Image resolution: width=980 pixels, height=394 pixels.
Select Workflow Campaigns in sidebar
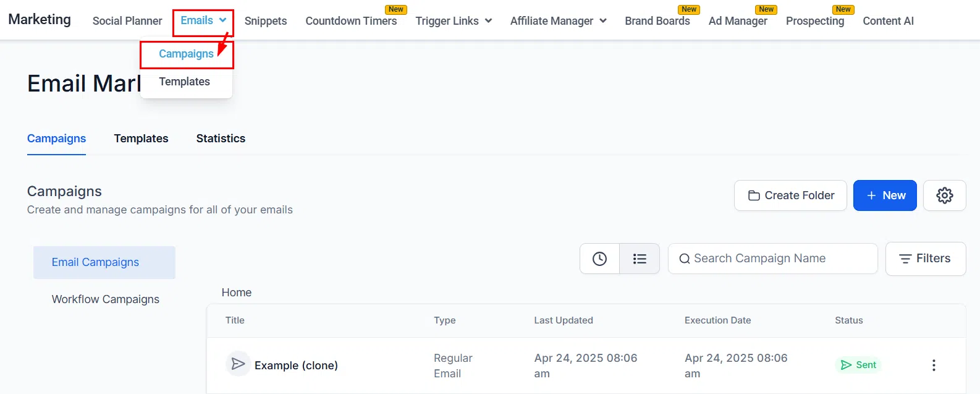tap(105, 299)
